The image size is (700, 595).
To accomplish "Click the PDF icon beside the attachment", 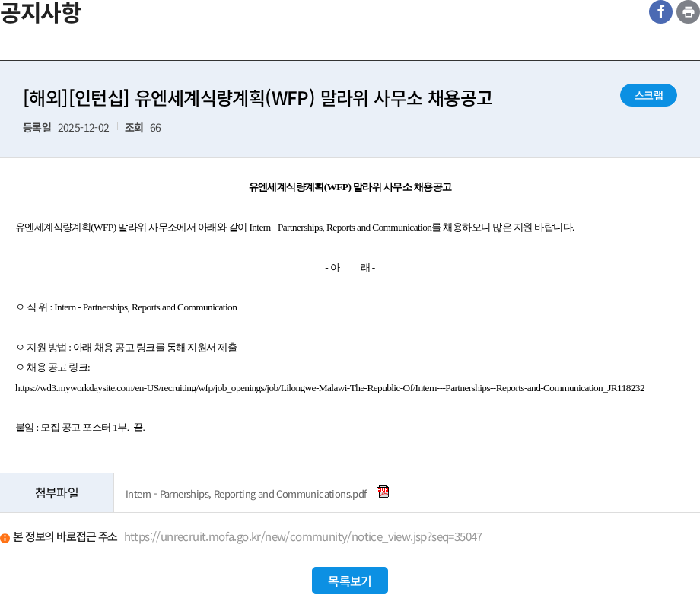I will tap(383, 492).
